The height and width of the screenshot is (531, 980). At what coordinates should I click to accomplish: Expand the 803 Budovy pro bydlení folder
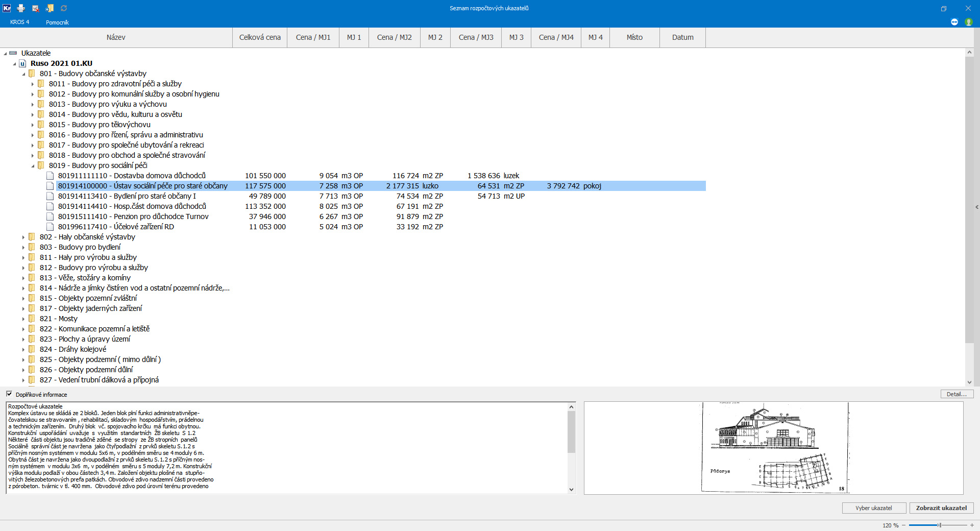pyautogui.click(x=23, y=247)
